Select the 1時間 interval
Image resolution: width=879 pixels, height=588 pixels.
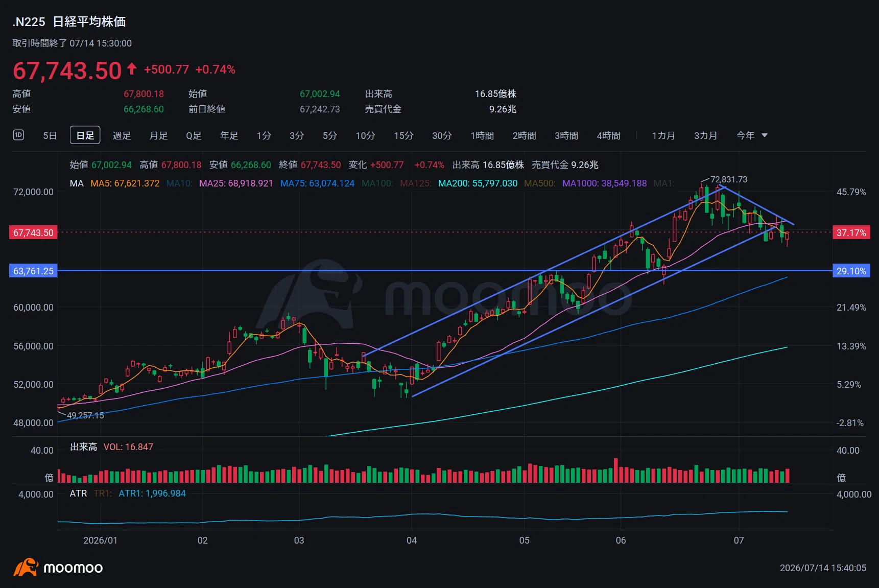point(482,135)
